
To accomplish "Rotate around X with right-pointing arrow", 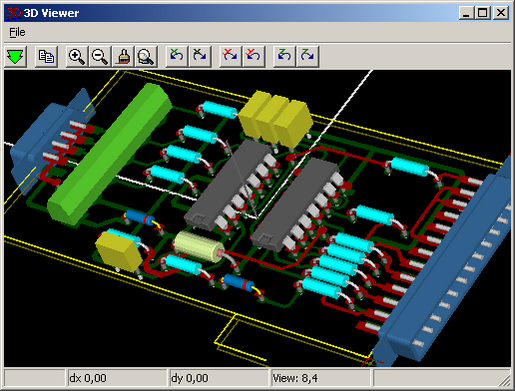I will [200, 57].
